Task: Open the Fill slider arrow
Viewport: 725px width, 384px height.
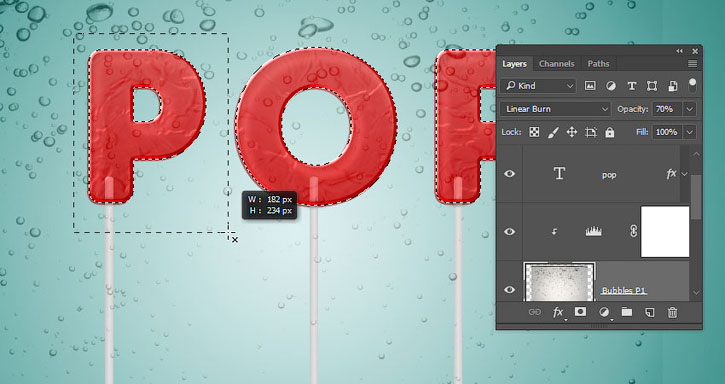Action: [x=690, y=132]
